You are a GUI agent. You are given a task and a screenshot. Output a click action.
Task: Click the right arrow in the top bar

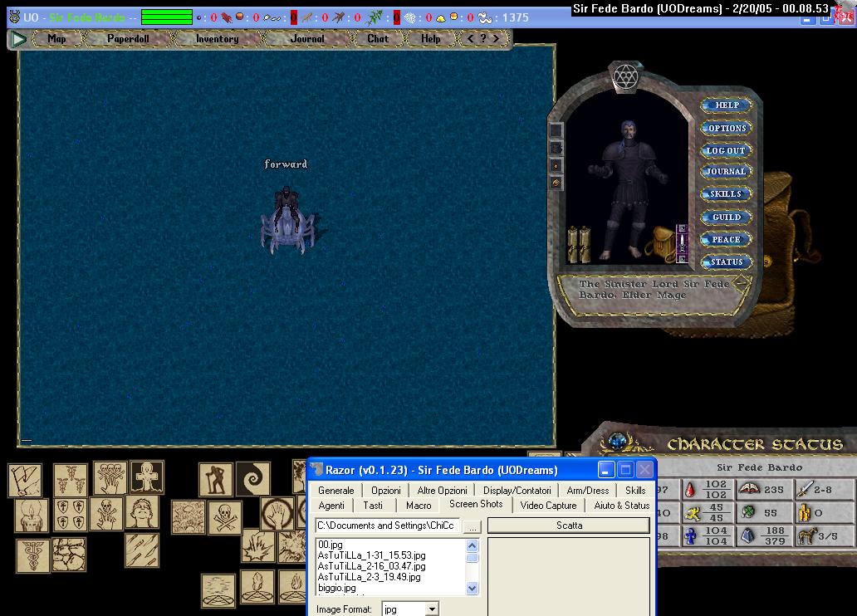coord(497,39)
